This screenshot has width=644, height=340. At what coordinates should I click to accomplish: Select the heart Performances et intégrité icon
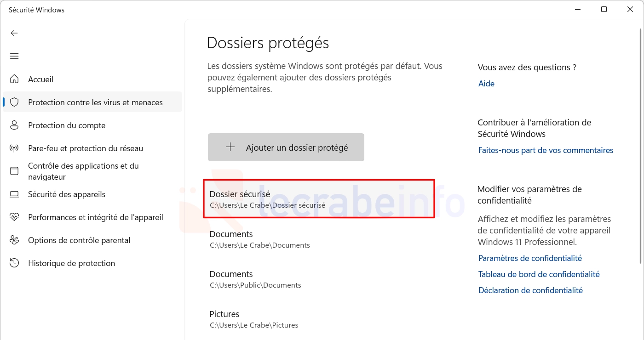pos(14,217)
